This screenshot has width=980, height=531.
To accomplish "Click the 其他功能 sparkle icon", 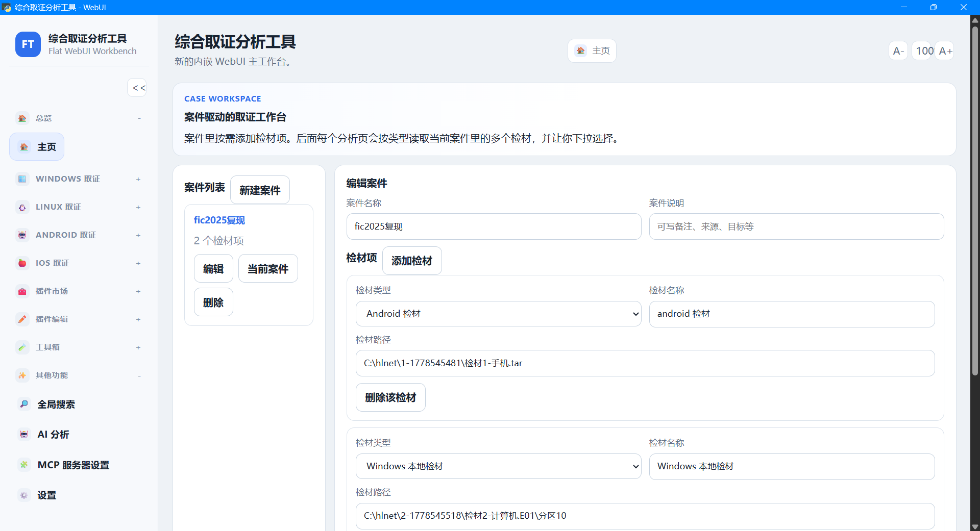I will [22, 375].
